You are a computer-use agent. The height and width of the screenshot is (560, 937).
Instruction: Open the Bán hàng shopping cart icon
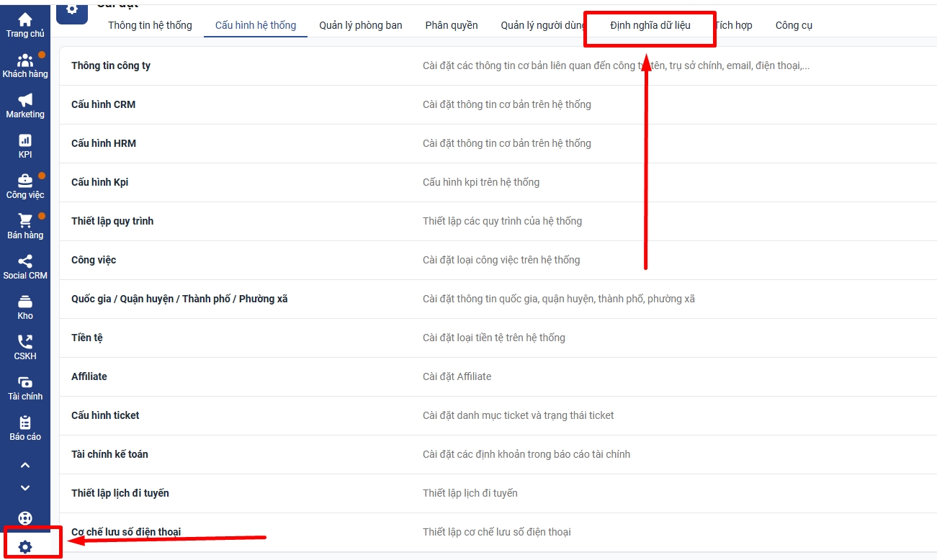coord(25,222)
